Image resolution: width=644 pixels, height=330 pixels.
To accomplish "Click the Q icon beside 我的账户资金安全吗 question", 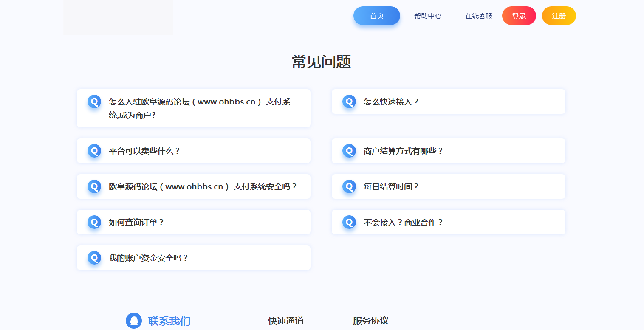I will click(94, 257).
